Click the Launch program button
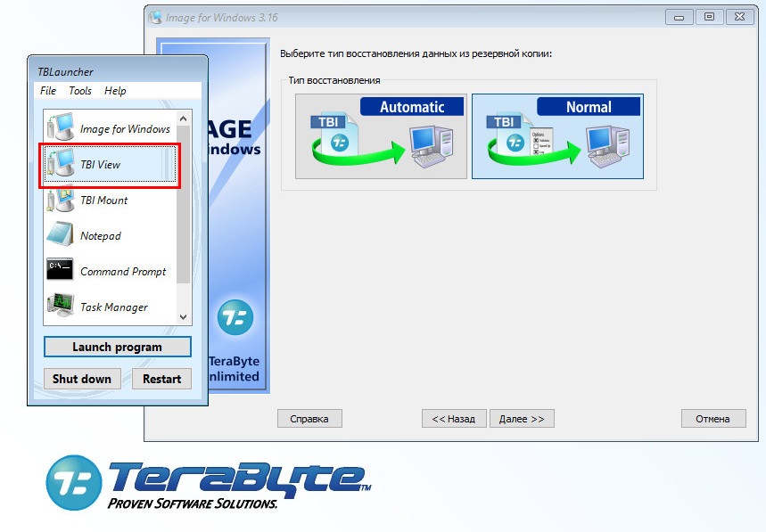The height and width of the screenshot is (532, 766). click(117, 347)
